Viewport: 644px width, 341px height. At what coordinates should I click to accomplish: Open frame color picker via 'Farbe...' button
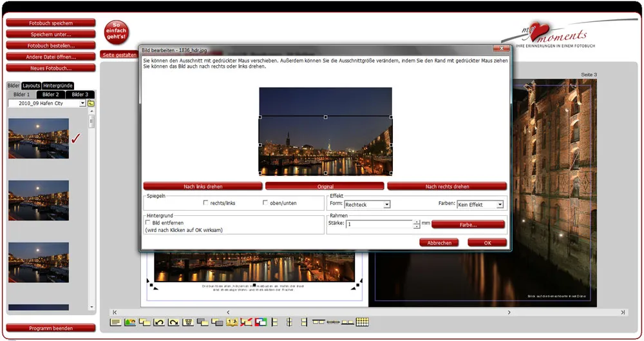[x=468, y=224]
